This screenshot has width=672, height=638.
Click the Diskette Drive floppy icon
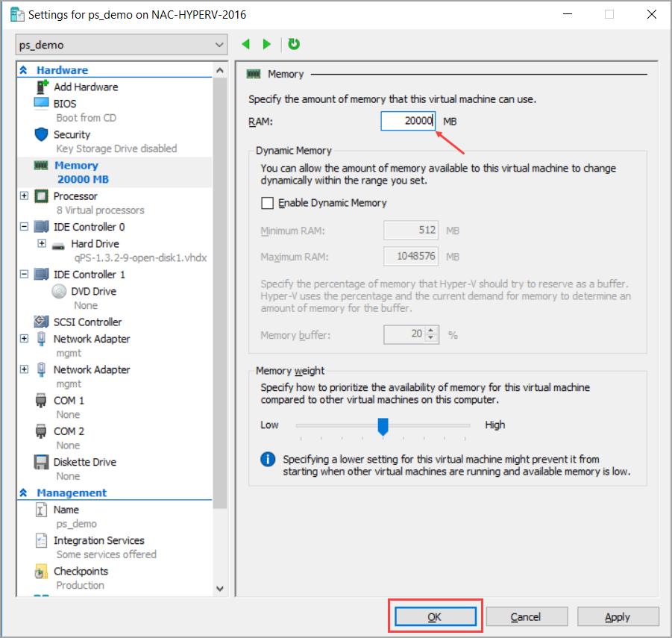(41, 462)
